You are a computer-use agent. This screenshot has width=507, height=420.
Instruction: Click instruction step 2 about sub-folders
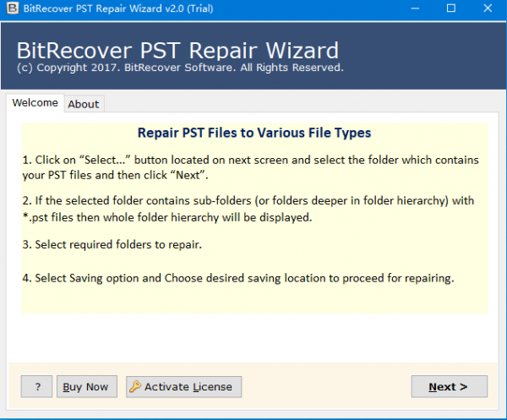[248, 209]
